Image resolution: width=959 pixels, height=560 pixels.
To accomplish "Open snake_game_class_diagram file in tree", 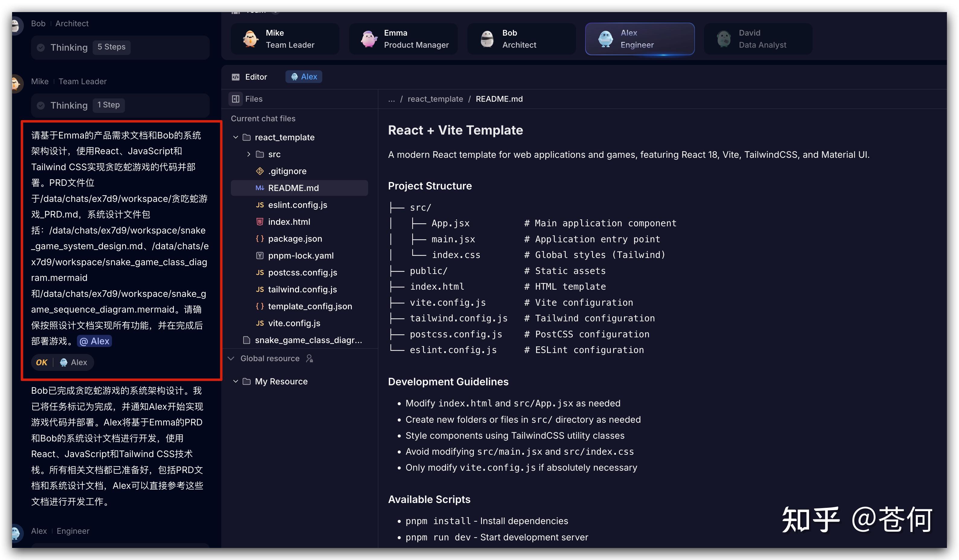I will coord(308,340).
